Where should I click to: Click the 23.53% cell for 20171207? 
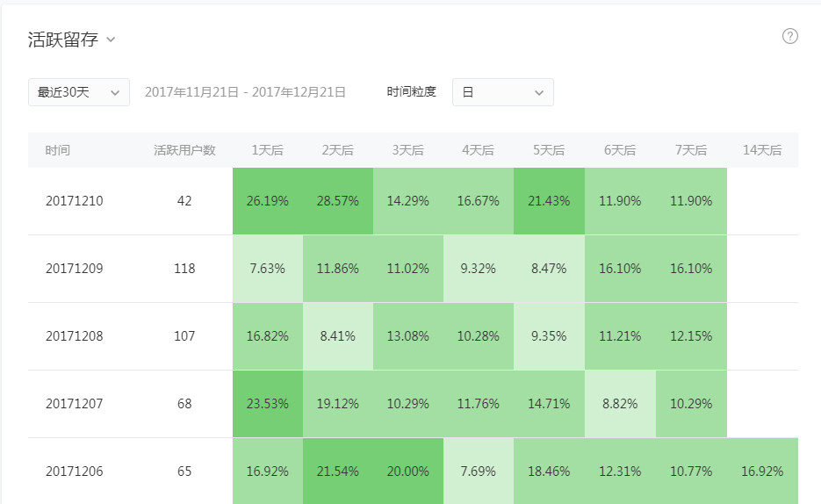pos(268,404)
